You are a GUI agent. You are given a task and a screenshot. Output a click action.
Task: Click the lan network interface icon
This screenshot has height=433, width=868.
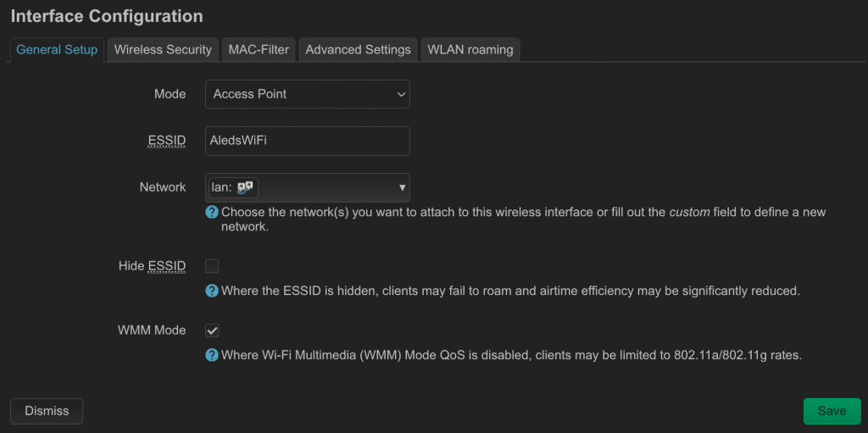(245, 188)
